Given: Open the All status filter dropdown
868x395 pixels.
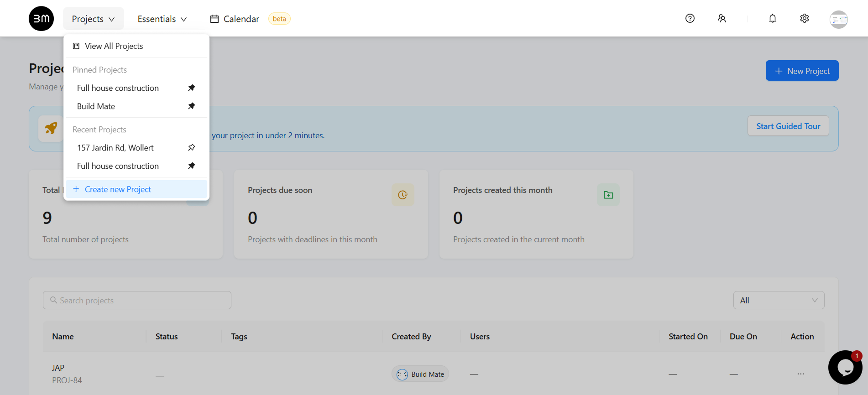Looking at the screenshot, I should point(779,300).
